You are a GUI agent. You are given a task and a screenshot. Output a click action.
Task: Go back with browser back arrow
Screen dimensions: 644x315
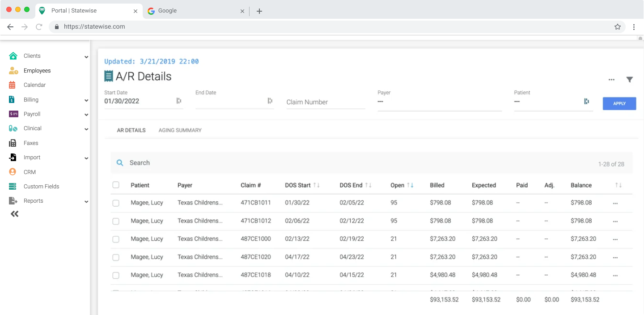[10, 27]
